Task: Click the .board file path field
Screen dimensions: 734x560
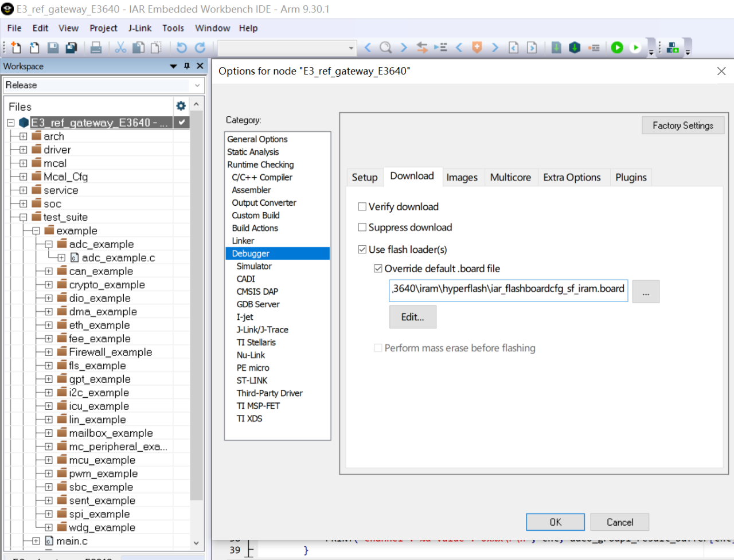Action: pos(508,289)
